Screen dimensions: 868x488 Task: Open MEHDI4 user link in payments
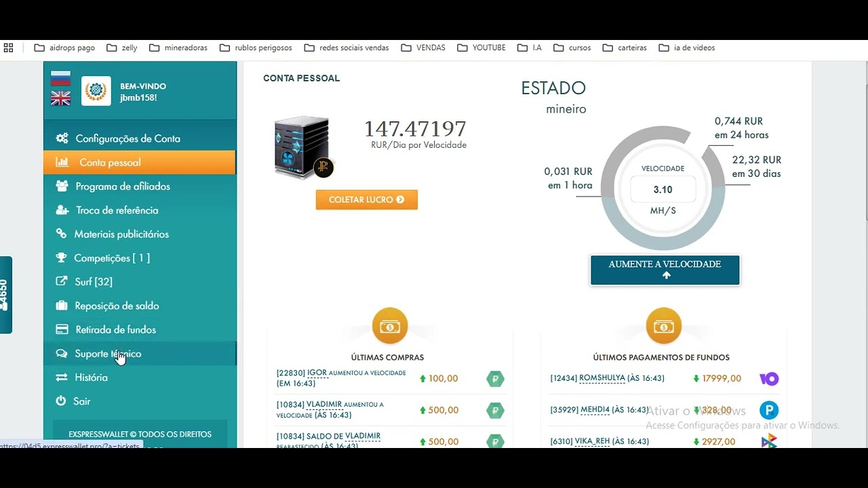[595, 410]
